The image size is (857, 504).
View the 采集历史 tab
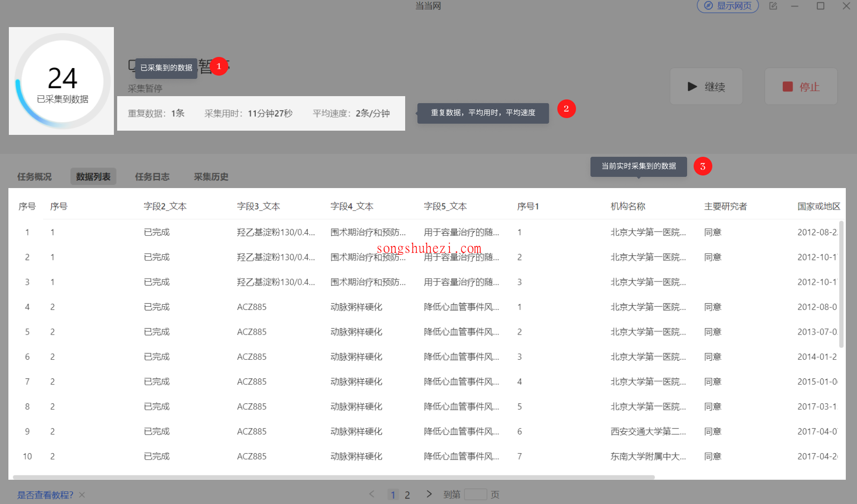[211, 177]
